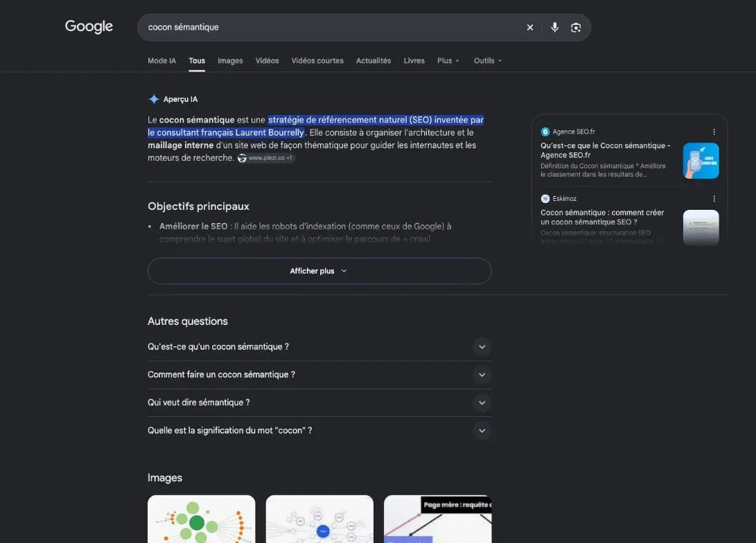Open the three-dot menu for Agence SEO.fr

tap(714, 132)
